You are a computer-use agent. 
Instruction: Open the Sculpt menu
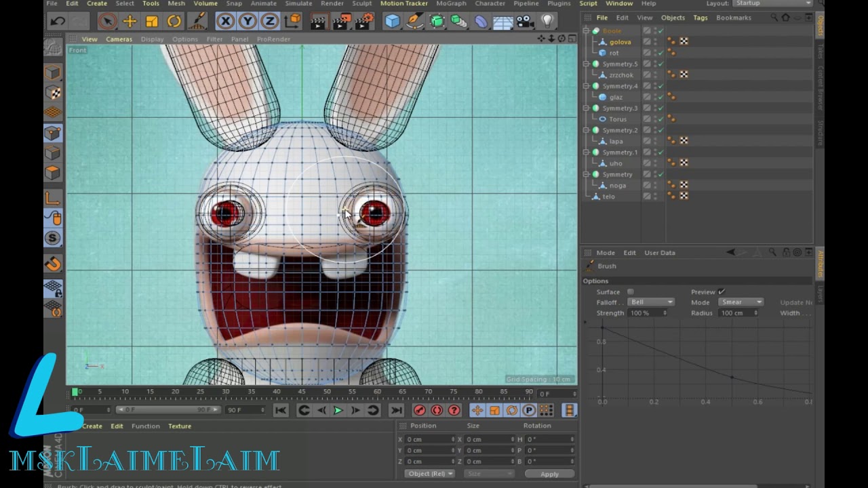(x=361, y=3)
